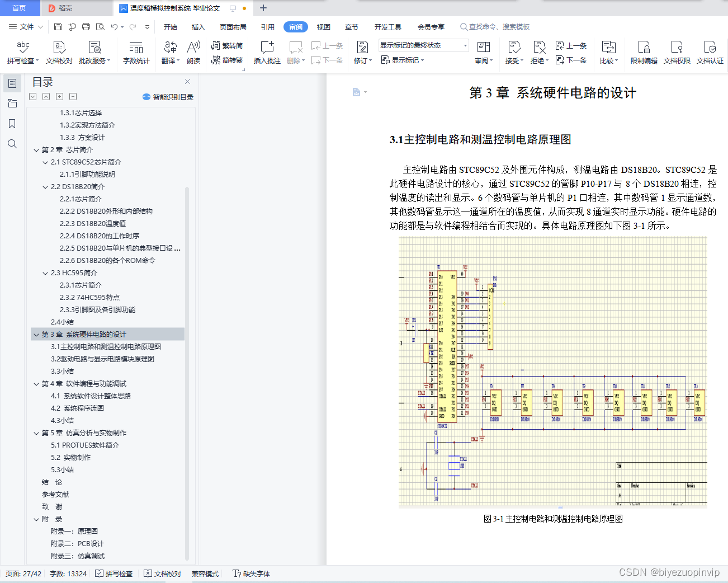Image resolution: width=728 pixels, height=583 pixels.
Task: Collapse the 第2章 芯片简介 tree entry
Action: pos(36,149)
